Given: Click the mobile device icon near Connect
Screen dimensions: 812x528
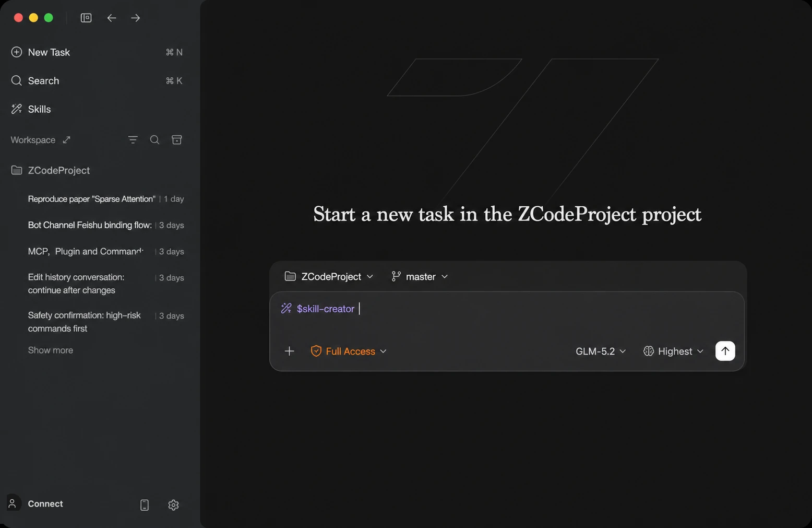Looking at the screenshot, I should click(x=145, y=505).
